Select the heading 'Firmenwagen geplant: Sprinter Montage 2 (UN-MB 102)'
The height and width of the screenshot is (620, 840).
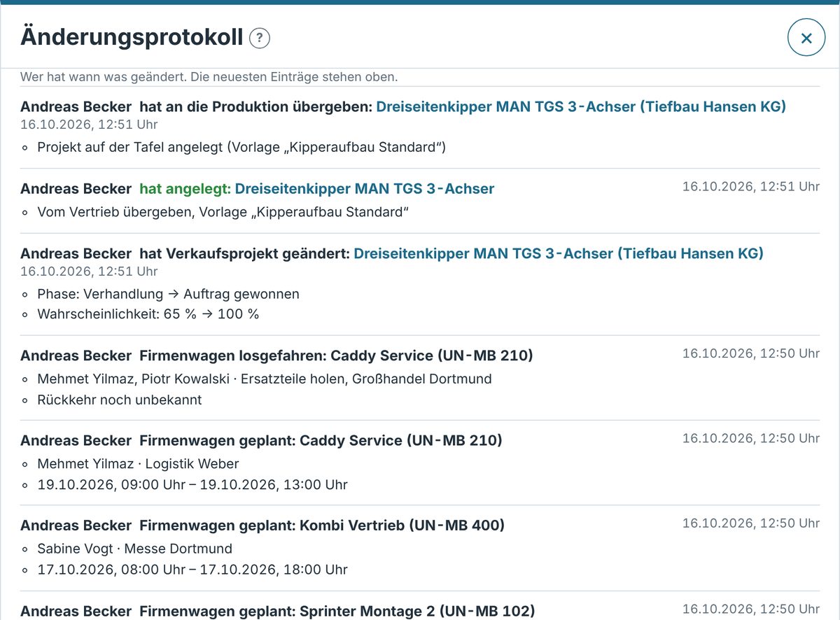click(x=337, y=611)
